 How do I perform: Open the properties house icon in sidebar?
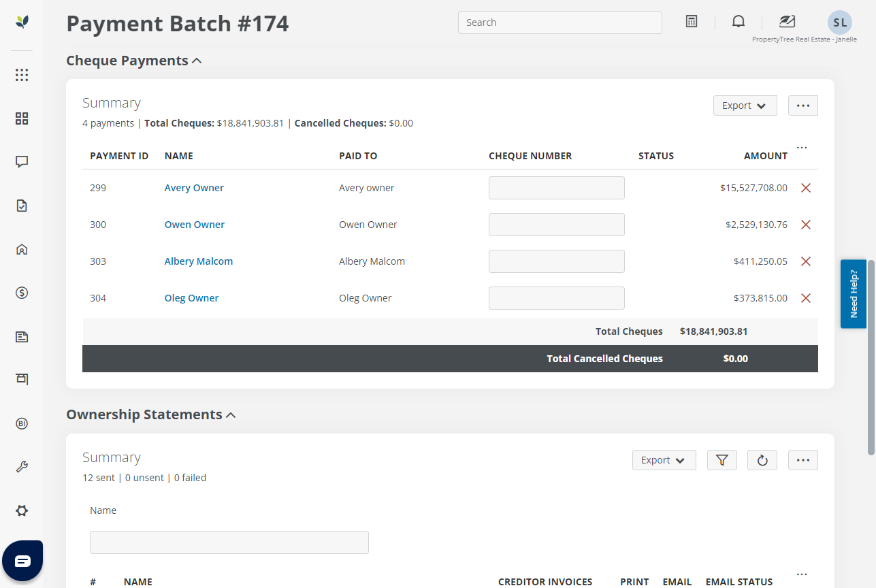22,249
